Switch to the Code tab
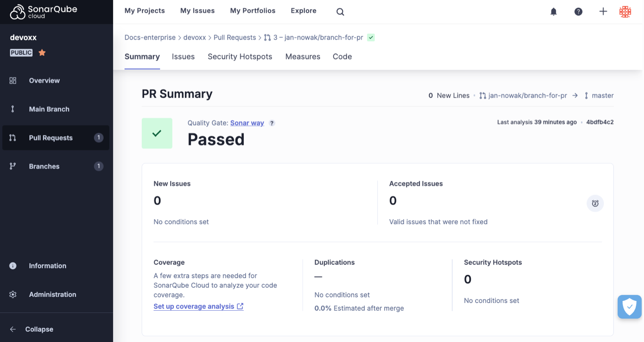644x342 pixels. pyautogui.click(x=342, y=57)
